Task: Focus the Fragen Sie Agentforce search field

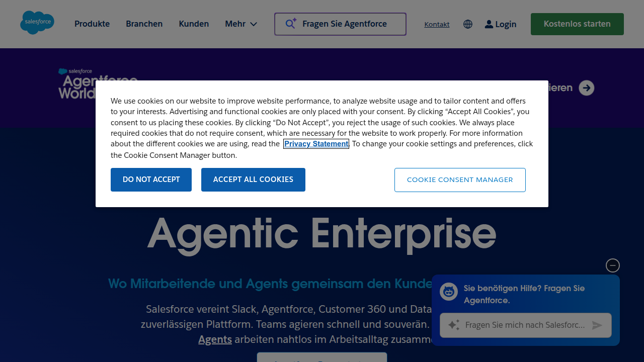Action: click(x=340, y=24)
